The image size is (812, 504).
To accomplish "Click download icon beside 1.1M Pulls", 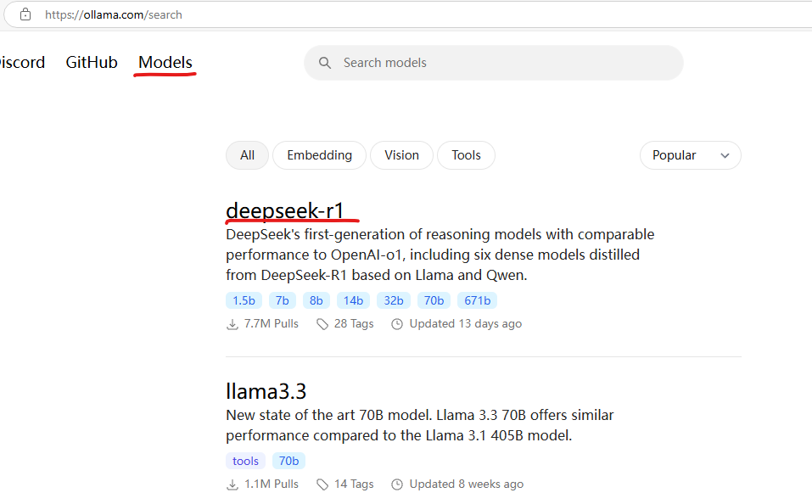I will (232, 484).
